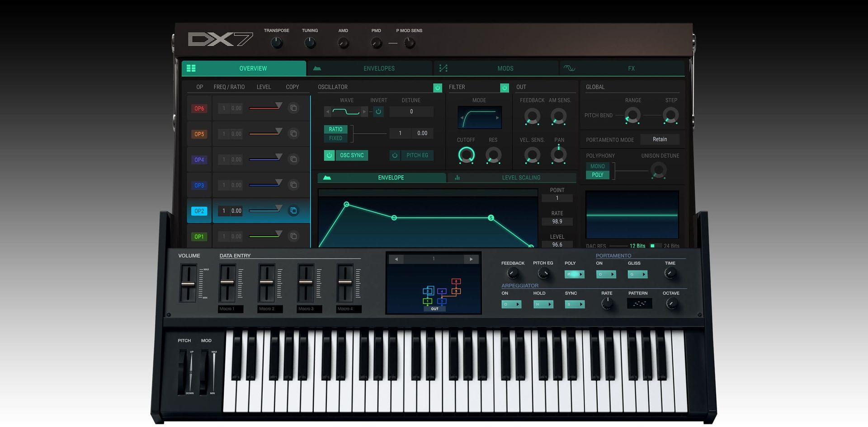Select the OP6 operator badge
This screenshot has width=868, height=427.
[199, 108]
